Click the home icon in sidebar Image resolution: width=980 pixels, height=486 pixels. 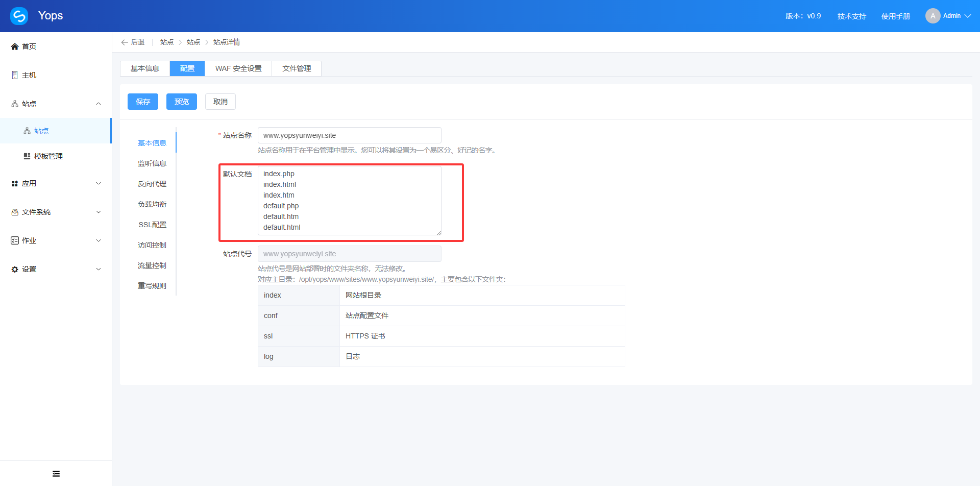click(x=15, y=46)
